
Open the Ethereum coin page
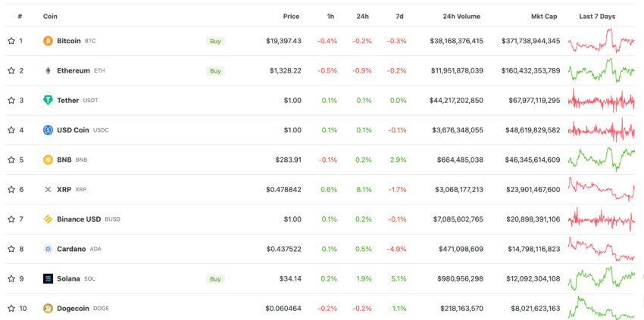coord(73,70)
